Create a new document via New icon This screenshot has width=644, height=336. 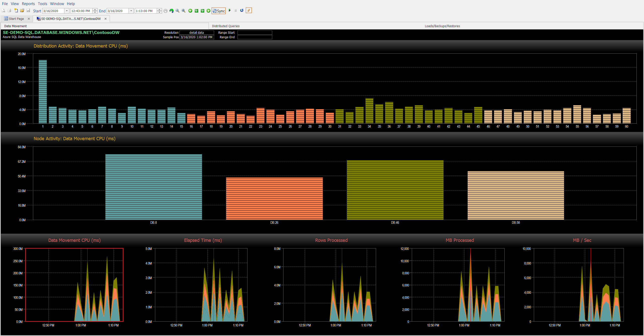click(16, 11)
